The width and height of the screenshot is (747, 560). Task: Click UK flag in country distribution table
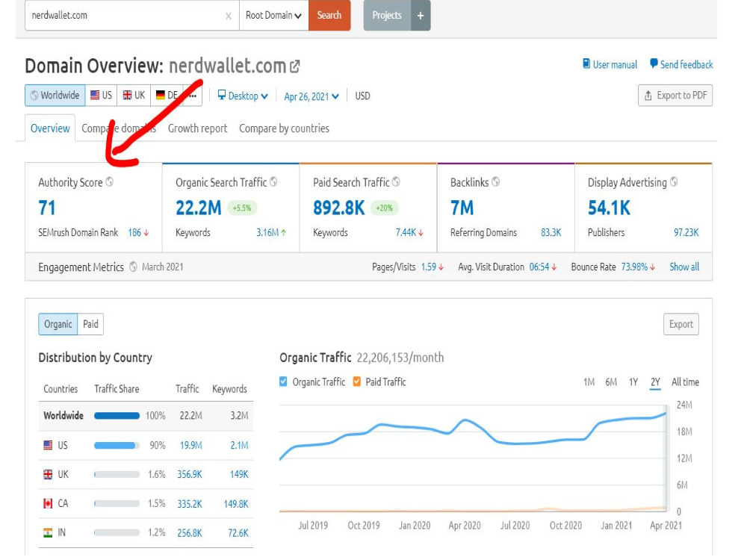click(48, 474)
